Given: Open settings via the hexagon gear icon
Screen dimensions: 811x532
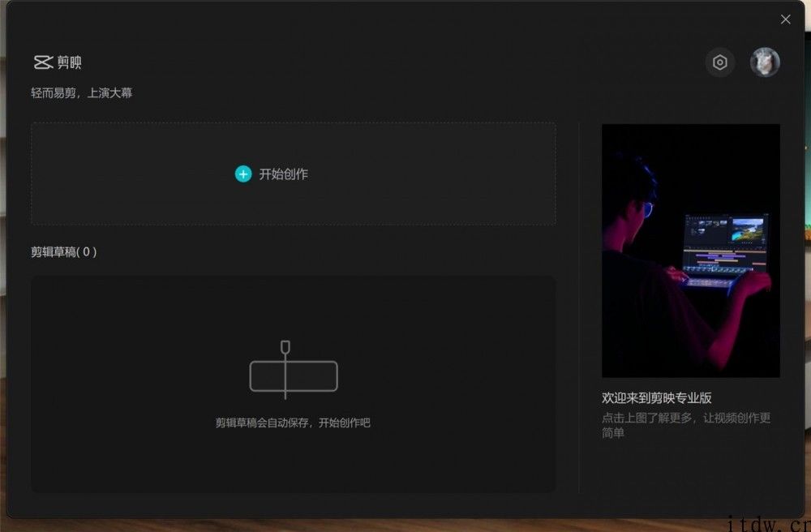Looking at the screenshot, I should coord(719,62).
